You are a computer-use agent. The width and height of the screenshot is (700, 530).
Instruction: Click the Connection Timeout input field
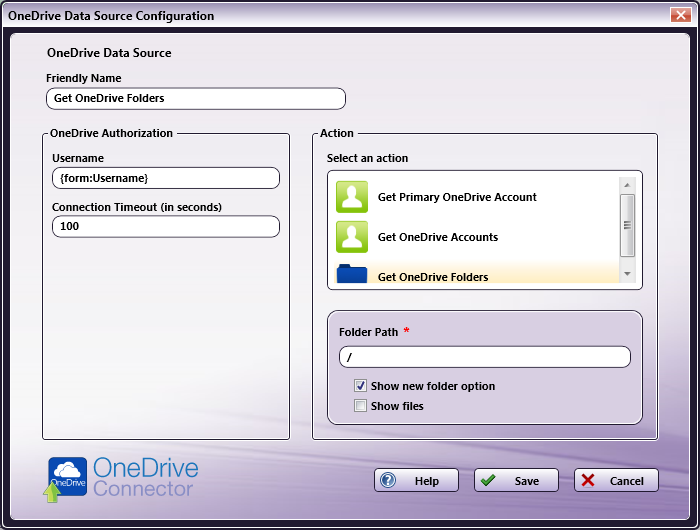166,226
